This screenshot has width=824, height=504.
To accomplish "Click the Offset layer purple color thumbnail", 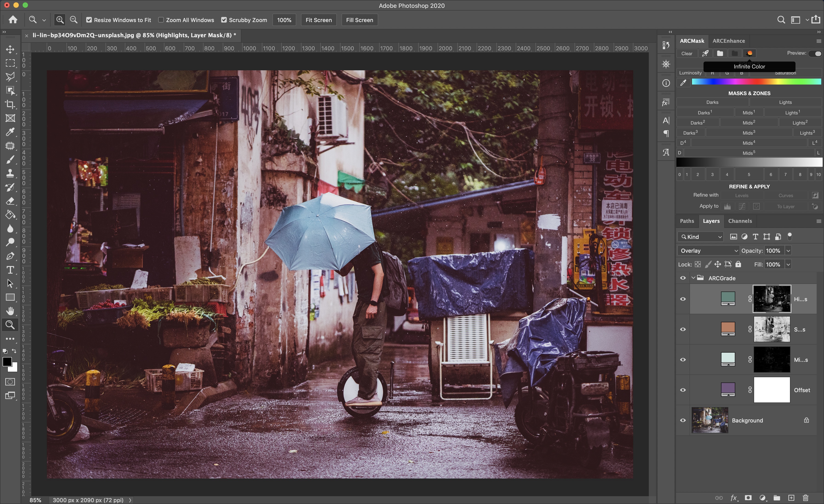I will click(x=728, y=390).
